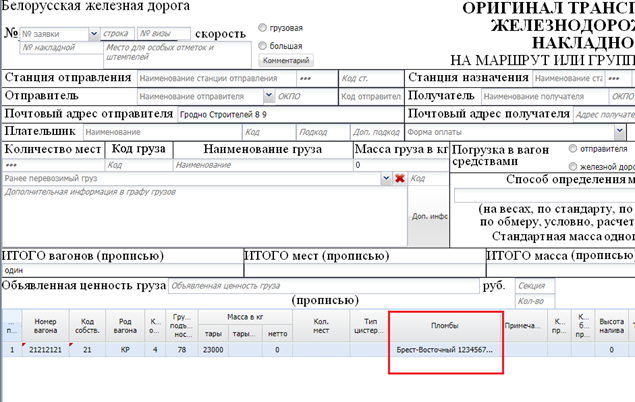Expand 'Ранее перевозимый груз' dropdown

pyautogui.click(x=386, y=178)
